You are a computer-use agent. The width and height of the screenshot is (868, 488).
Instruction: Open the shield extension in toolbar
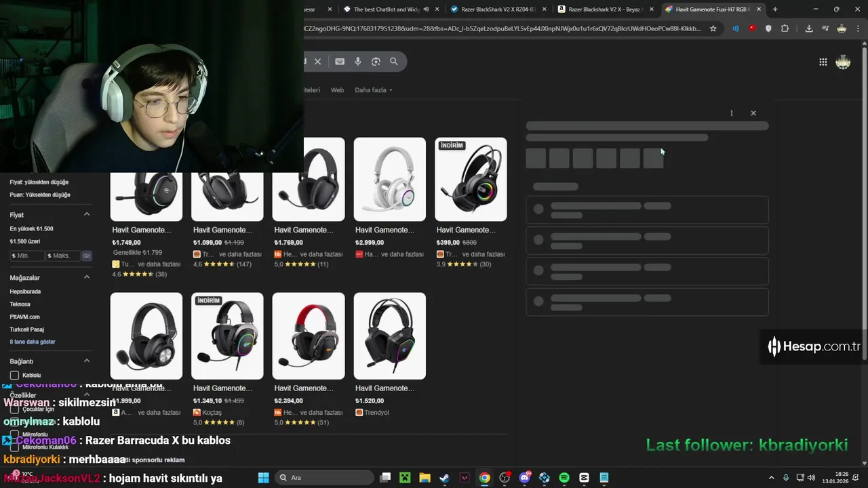pos(768,28)
